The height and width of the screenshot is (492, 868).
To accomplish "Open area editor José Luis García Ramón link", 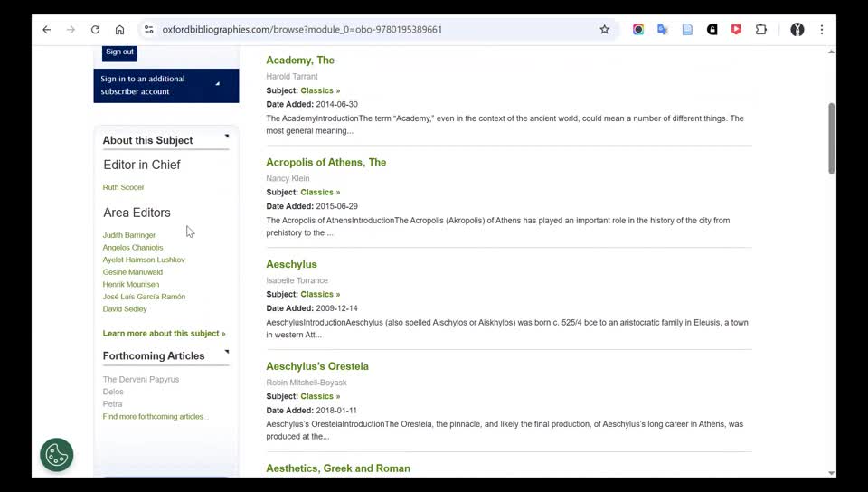I will tap(144, 297).
